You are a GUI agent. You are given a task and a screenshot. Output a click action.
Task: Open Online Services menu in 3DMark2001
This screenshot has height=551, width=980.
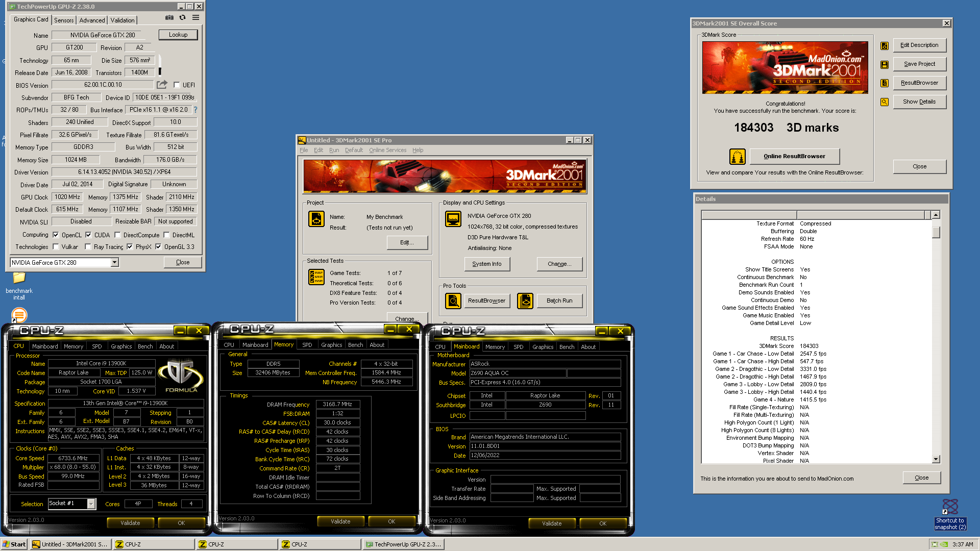pos(387,150)
